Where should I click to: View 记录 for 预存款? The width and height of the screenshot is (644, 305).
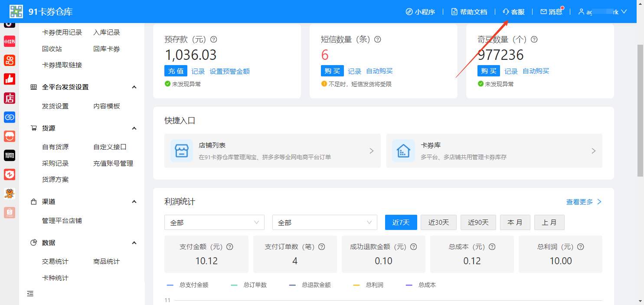click(x=198, y=72)
